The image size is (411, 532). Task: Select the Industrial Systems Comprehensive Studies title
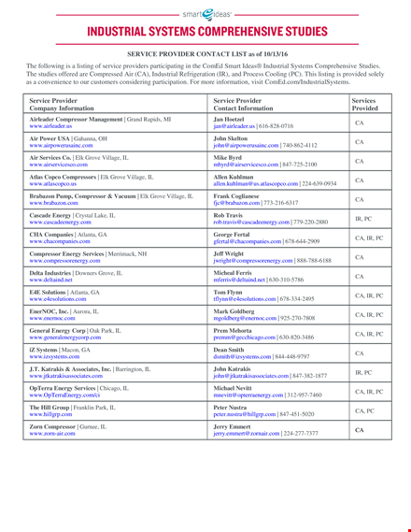[207, 31]
